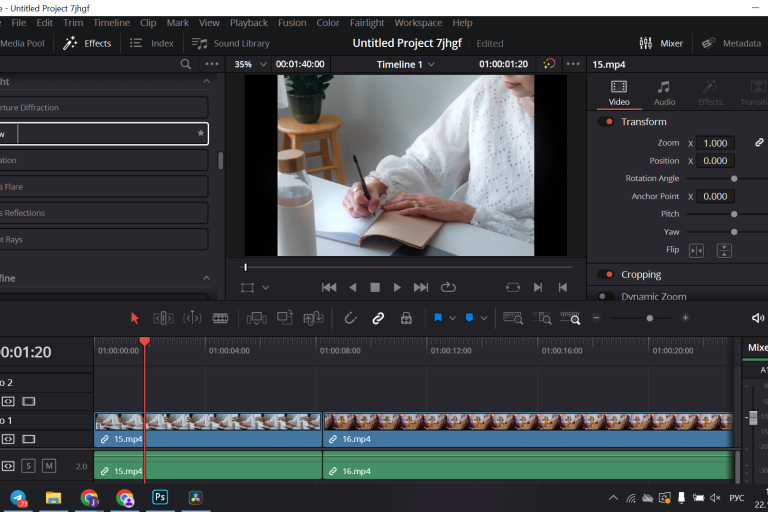768x512 pixels.
Task: Disable the Cropping toggle
Action: click(x=606, y=275)
